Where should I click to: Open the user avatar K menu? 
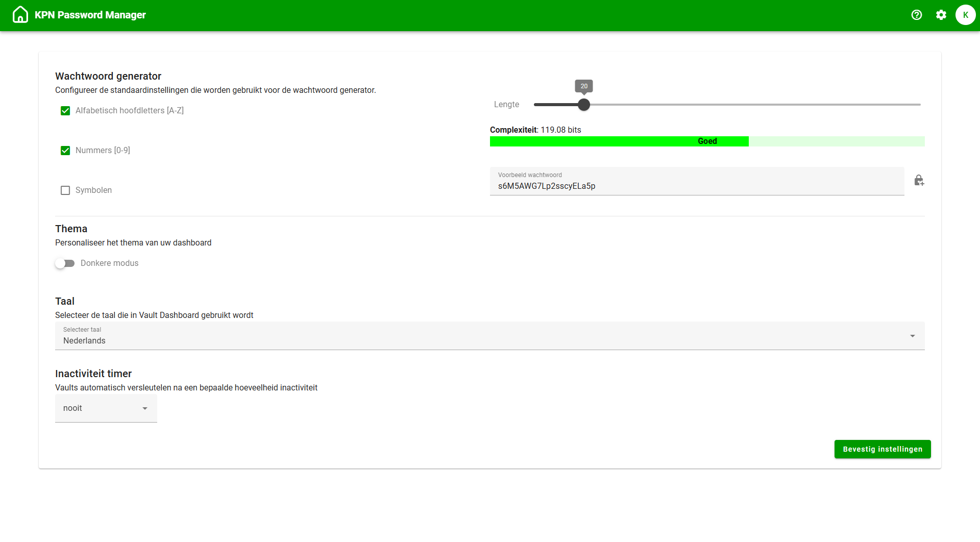965,15
